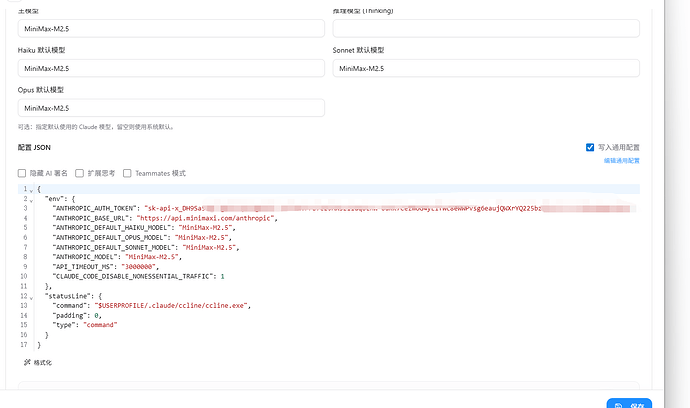690x408 pixels.
Task: Click the CLAUDE_CODE_DISABLE_NONESSENTIAL_TRAFFIC key
Action: [x=133, y=276]
